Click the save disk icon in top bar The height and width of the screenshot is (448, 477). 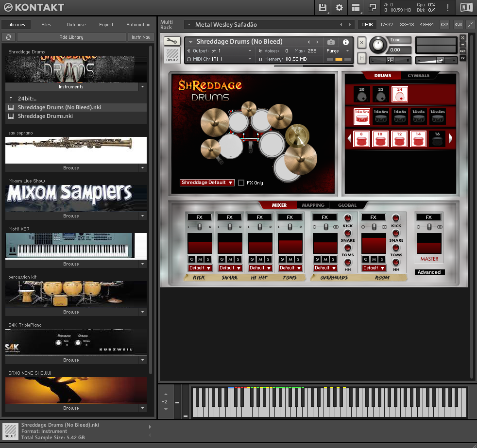pos(323,7)
